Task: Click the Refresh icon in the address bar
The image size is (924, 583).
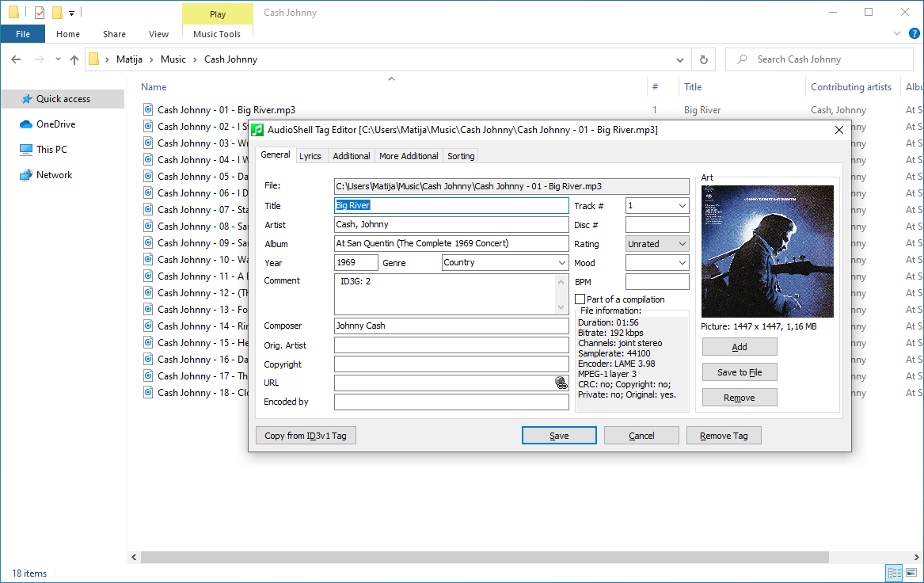Action: [x=704, y=59]
